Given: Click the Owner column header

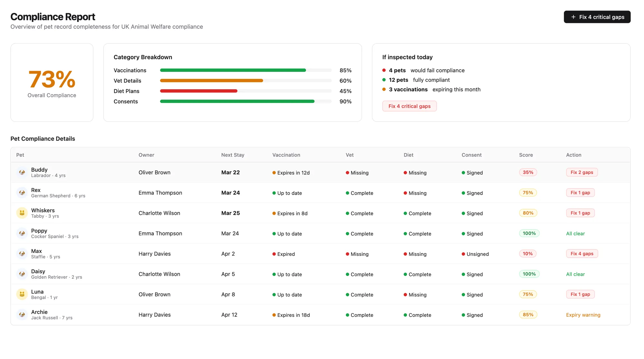Looking at the screenshot, I should [146, 155].
